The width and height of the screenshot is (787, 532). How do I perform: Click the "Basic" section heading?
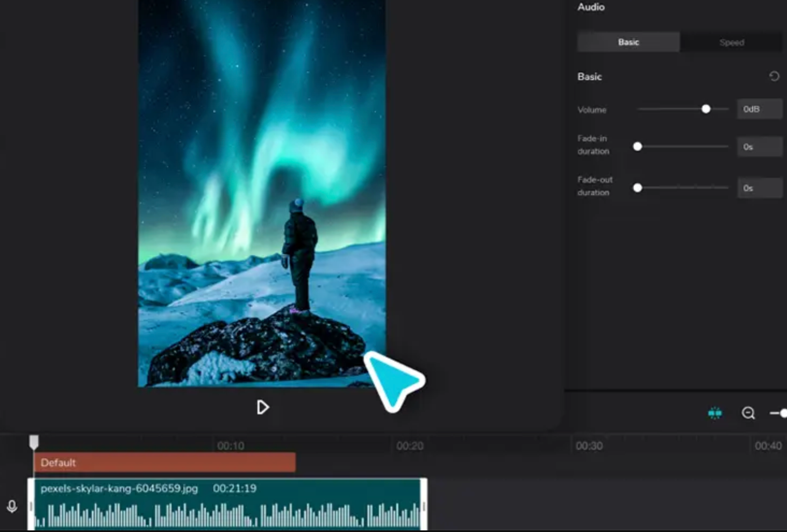coord(589,76)
